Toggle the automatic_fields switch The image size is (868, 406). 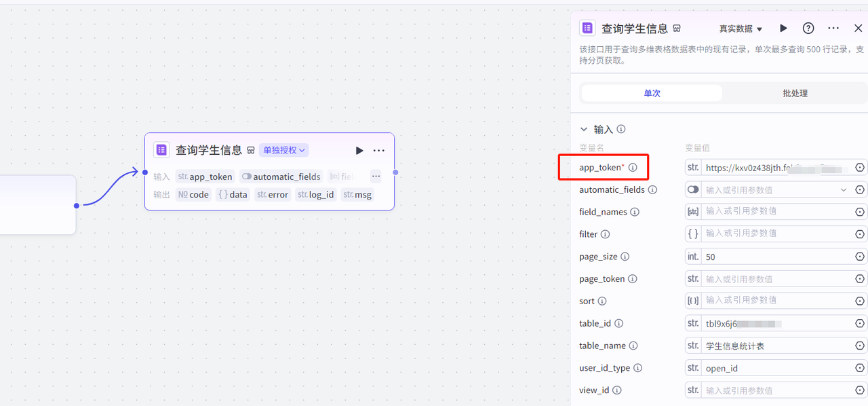693,190
